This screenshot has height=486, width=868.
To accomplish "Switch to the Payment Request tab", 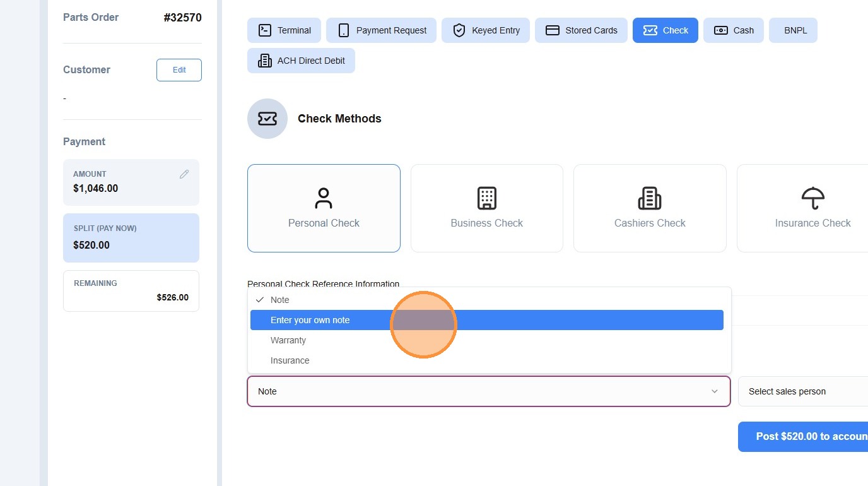I will [381, 30].
